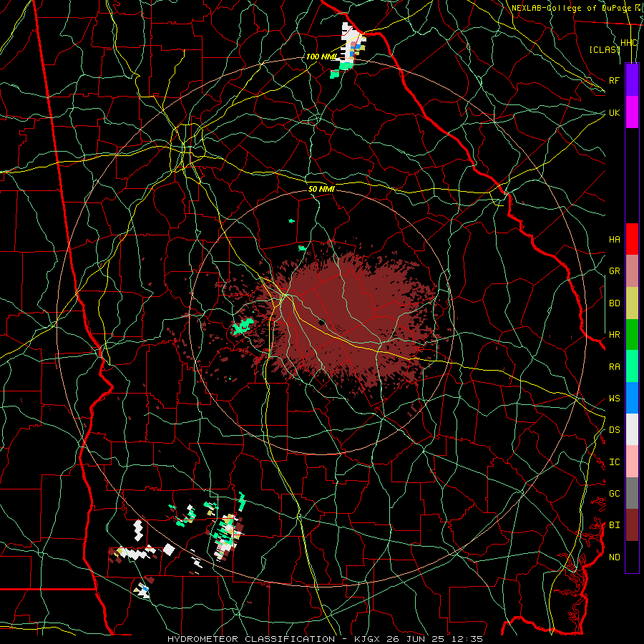Image resolution: width=644 pixels, height=644 pixels.
Task: Click the 50 NMI range ring label
Action: (321, 189)
